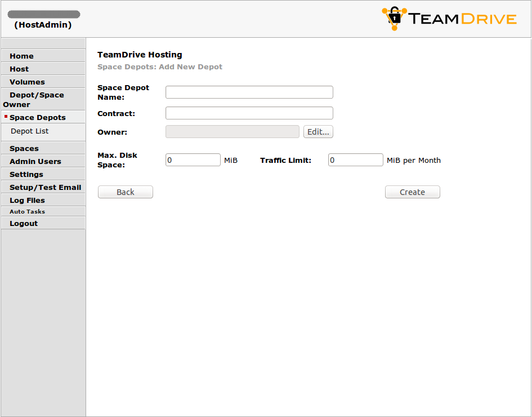Click the Max. Disk Space input
This screenshot has height=417, width=532.
193,160
